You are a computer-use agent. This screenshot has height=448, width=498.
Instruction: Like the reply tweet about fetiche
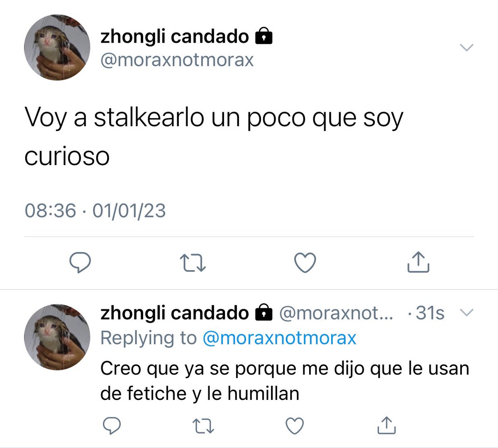295,426
